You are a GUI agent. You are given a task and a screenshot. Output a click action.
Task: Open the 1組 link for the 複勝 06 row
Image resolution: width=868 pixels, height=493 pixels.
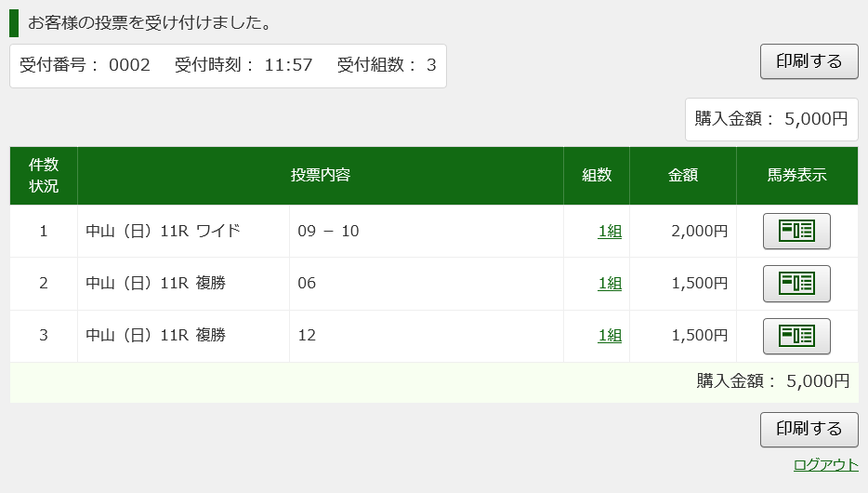[610, 283]
